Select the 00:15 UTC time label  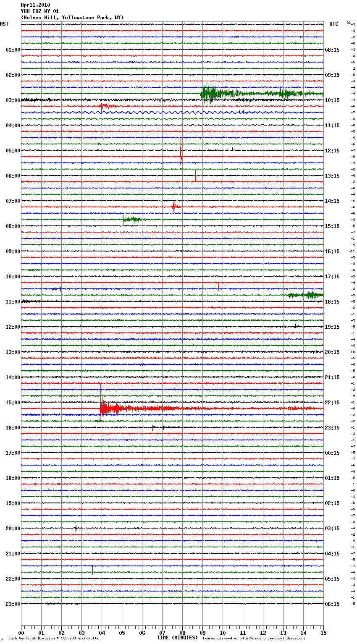tap(332, 453)
